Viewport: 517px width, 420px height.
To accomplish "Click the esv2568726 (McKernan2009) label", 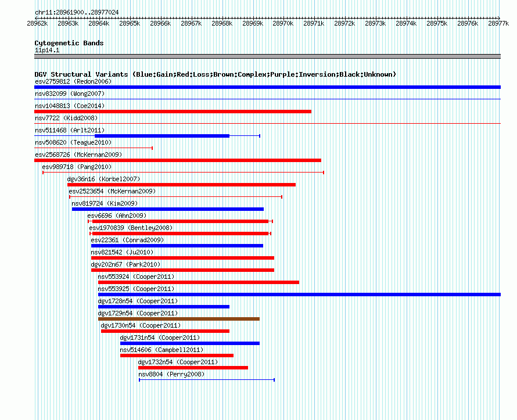I will 78,155.
